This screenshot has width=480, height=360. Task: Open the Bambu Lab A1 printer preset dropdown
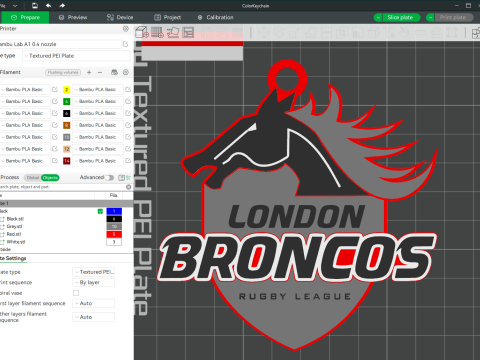60,44
